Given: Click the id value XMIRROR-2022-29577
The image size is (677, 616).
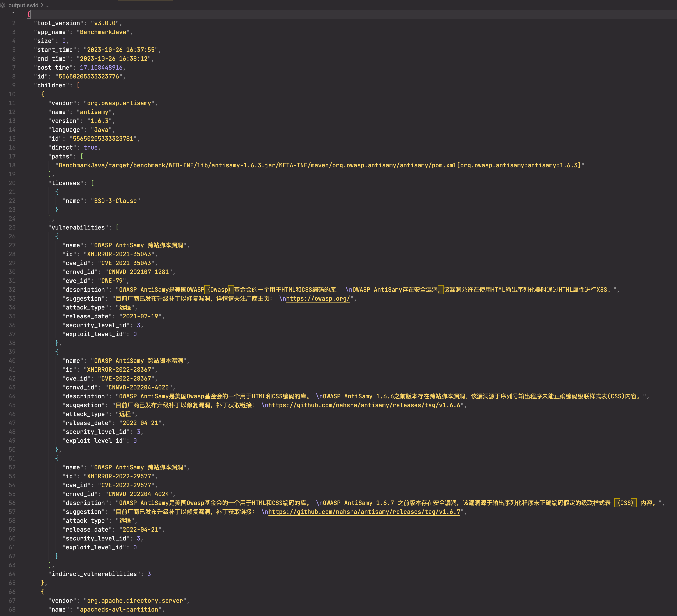Looking at the screenshot, I should click(x=119, y=476).
